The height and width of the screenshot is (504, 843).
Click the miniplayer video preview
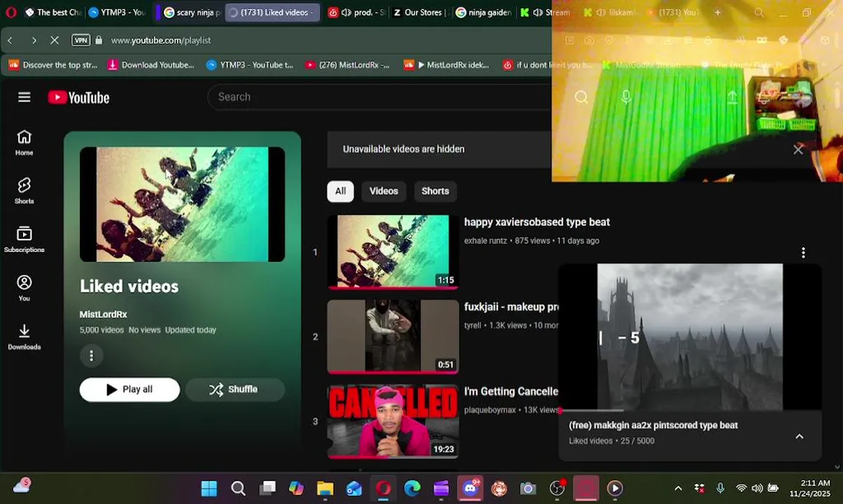pos(690,337)
